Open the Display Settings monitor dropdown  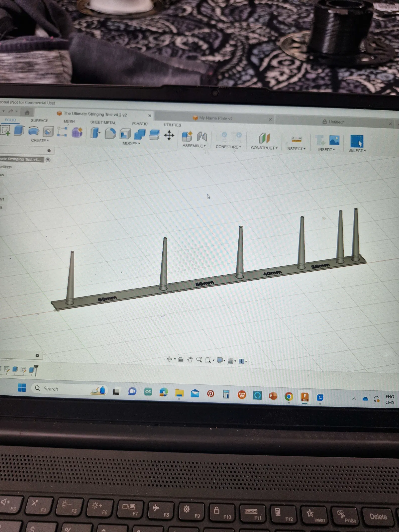point(221,360)
